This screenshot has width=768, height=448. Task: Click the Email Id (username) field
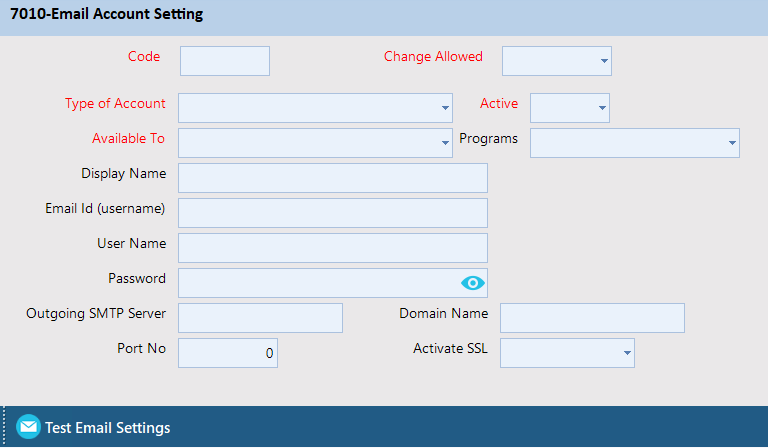(x=332, y=213)
